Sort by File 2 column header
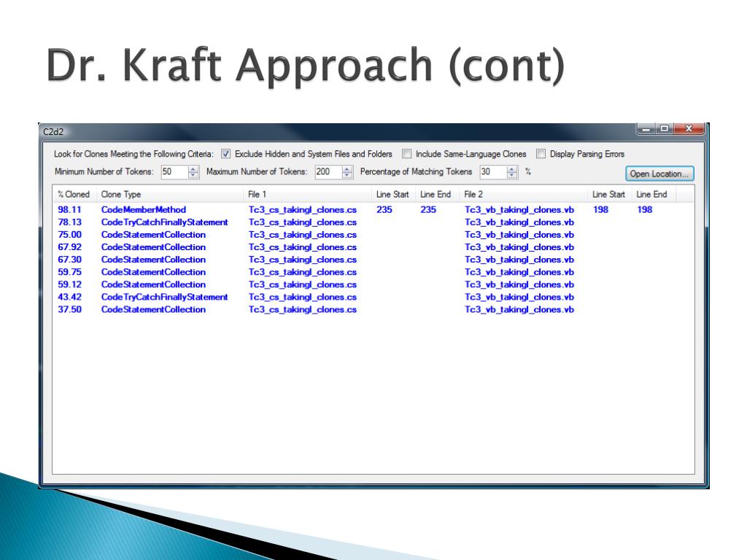Viewport: 747px width, 560px height. tap(524, 194)
